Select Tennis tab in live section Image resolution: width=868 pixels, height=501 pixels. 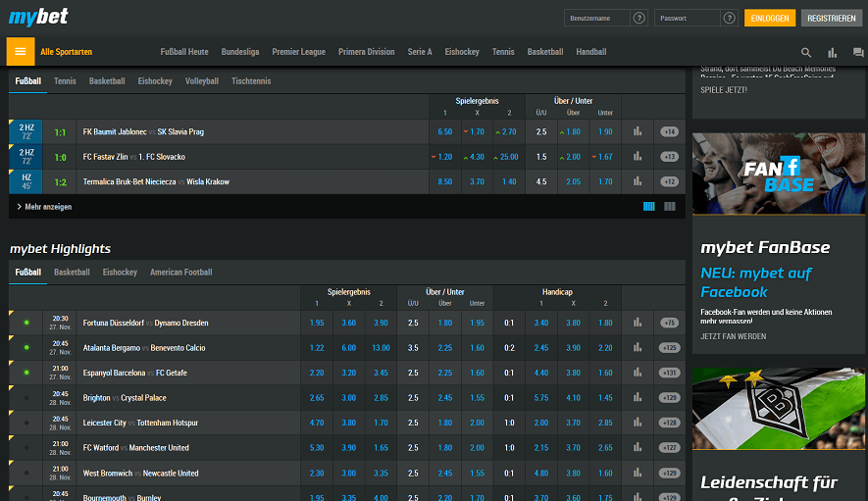pyautogui.click(x=65, y=80)
